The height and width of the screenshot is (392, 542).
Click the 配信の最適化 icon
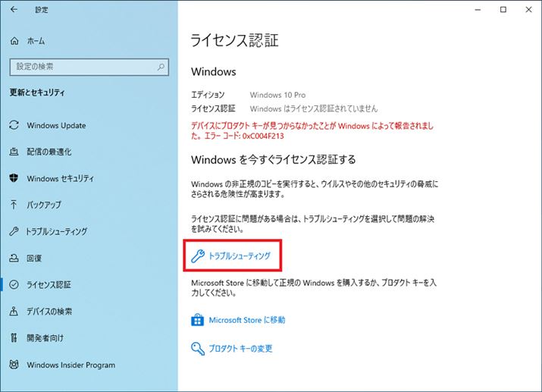click(x=14, y=152)
